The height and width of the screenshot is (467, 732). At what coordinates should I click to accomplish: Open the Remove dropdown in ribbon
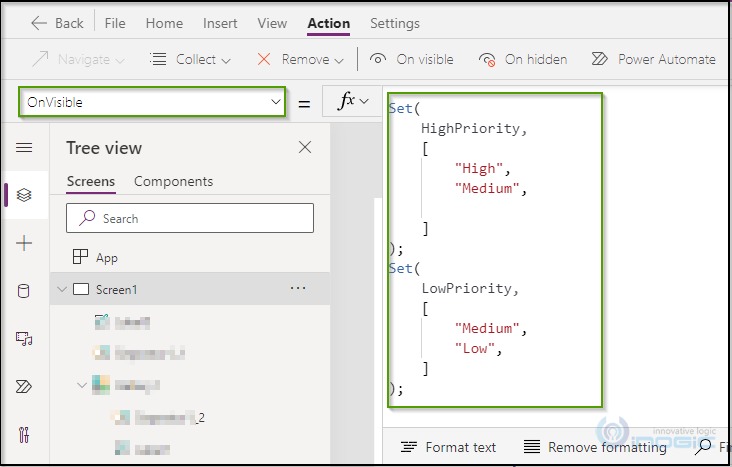tap(301, 60)
